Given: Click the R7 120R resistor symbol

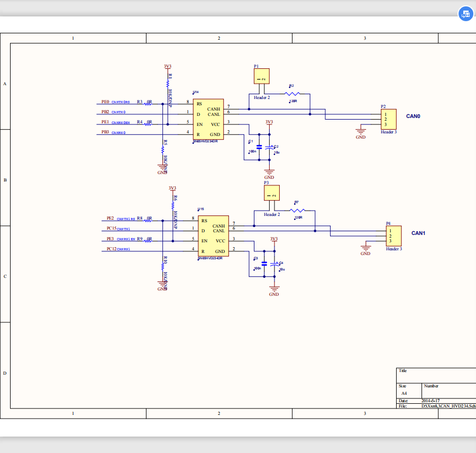Looking at the screenshot, I should pyautogui.click(x=297, y=211).
